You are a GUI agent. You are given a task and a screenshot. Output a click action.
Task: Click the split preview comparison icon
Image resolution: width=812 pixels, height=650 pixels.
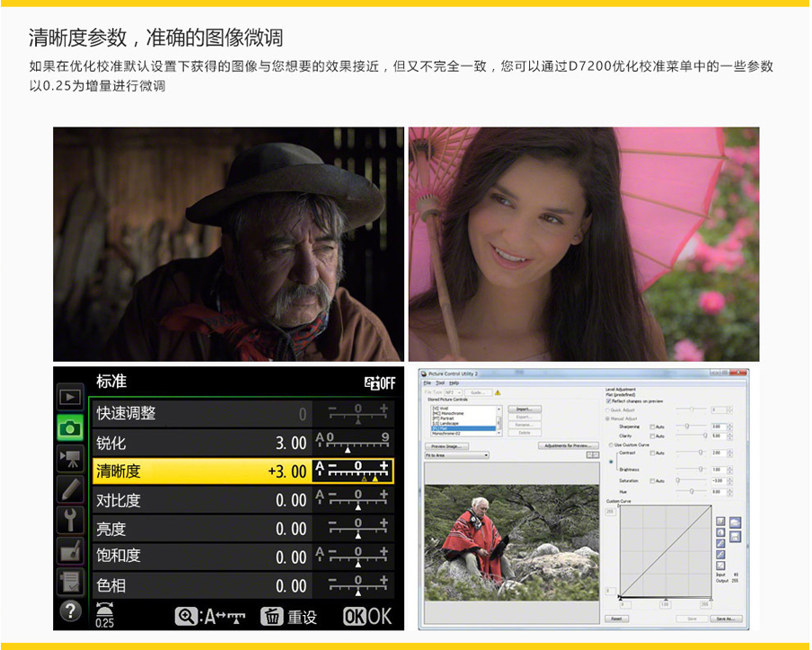click(x=593, y=455)
